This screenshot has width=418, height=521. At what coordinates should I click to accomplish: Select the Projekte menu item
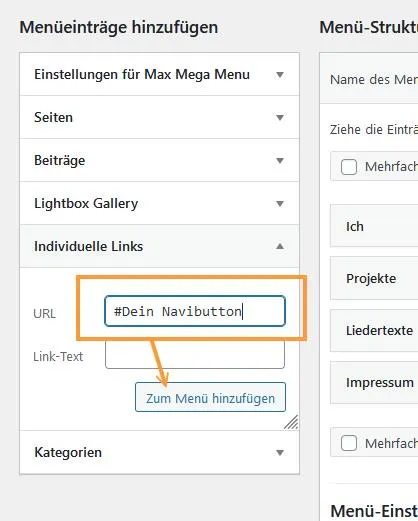pos(374,278)
